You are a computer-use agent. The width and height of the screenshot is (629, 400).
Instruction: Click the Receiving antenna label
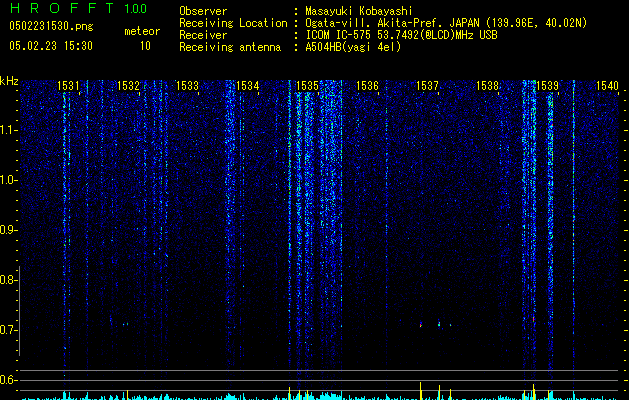[230, 47]
